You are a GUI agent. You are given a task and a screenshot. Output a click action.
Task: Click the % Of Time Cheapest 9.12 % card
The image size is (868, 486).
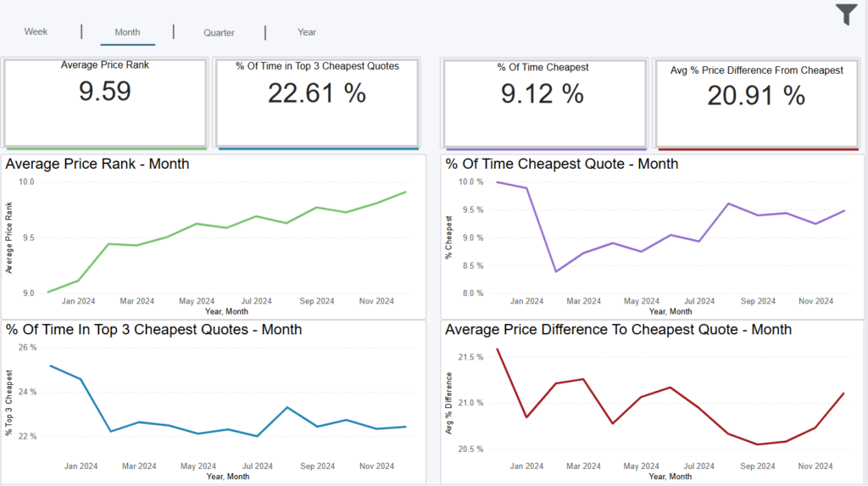[x=542, y=102]
